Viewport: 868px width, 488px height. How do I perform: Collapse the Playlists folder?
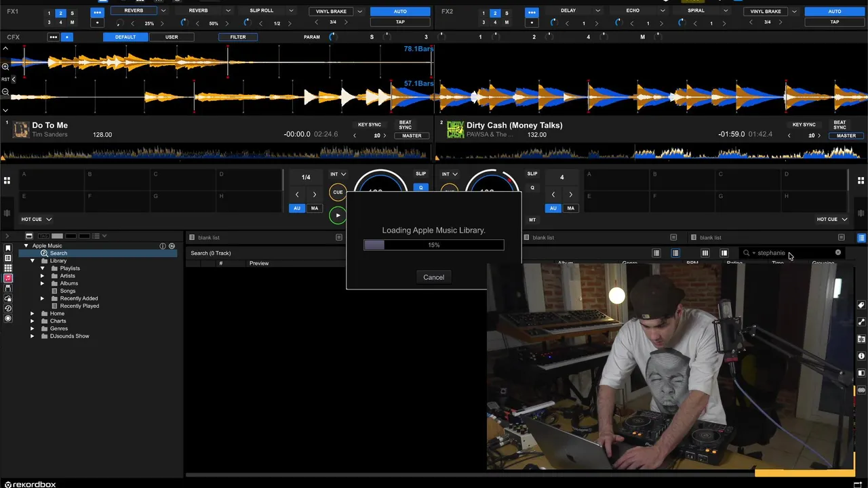click(42, 268)
